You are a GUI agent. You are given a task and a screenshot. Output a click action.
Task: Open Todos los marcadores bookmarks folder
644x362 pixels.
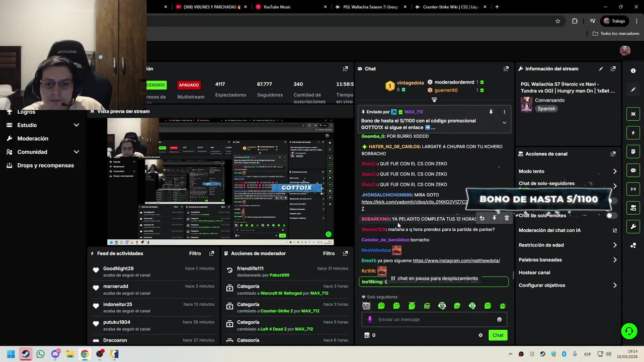(x=616, y=34)
